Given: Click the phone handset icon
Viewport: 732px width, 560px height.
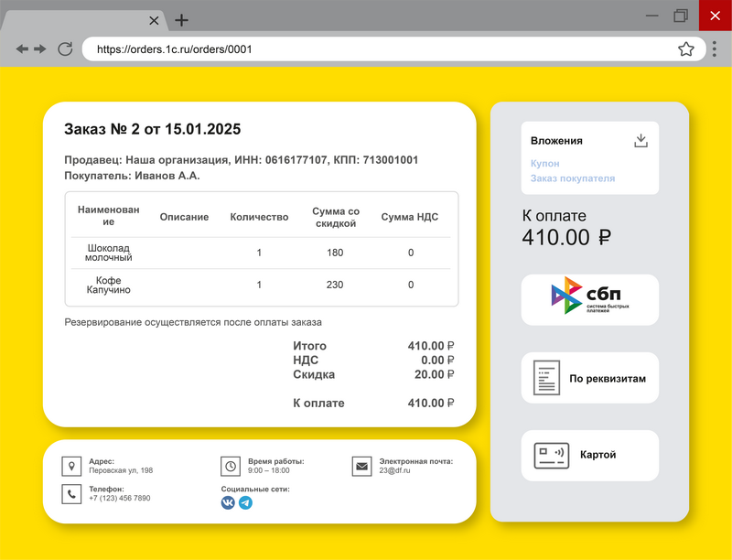Looking at the screenshot, I should pos(71,494).
